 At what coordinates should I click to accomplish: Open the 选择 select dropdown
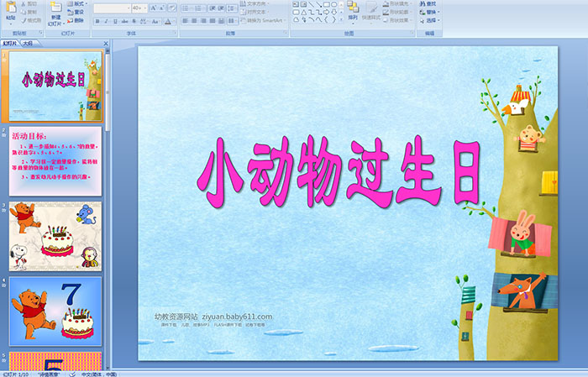430,20
